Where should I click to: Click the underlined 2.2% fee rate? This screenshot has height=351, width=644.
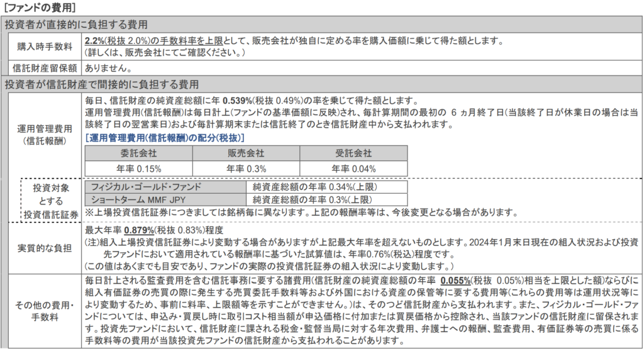94,42
